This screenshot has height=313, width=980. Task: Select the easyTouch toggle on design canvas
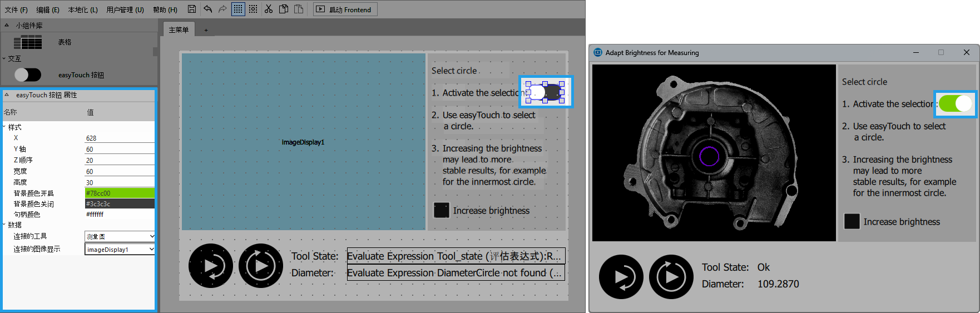click(545, 92)
